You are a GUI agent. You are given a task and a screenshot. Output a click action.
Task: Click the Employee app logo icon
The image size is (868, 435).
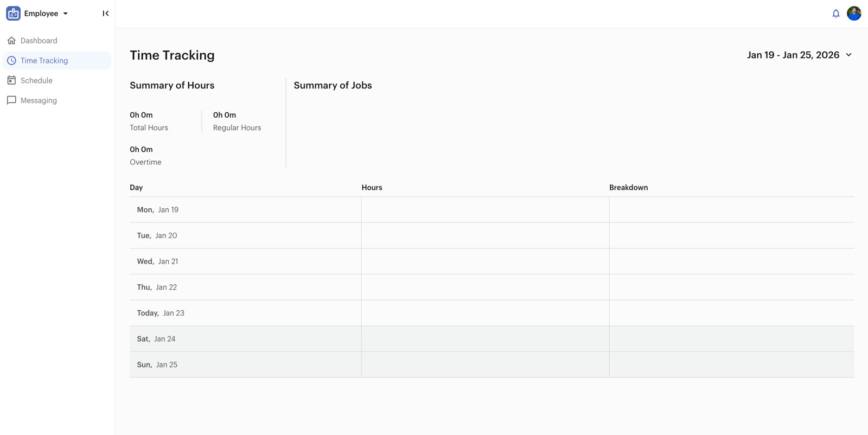(13, 14)
